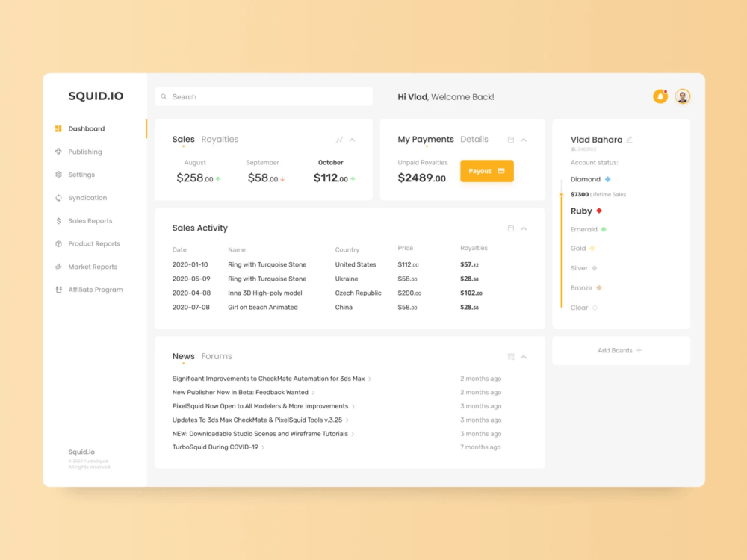The image size is (747, 560).
Task: Open the Market Reports menu item
Action: click(93, 267)
